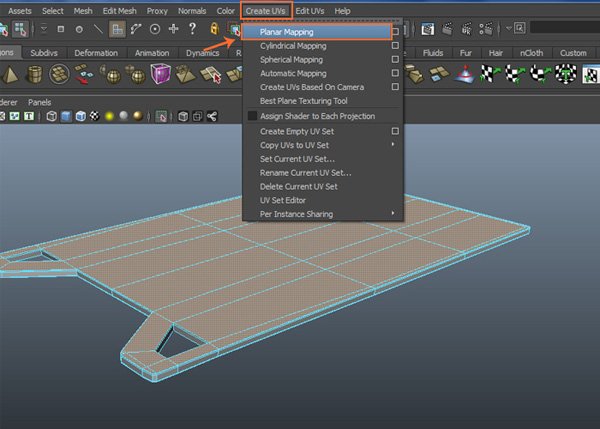The height and width of the screenshot is (429, 600).
Task: Switch to the Subdivs shelf tab
Action: point(44,53)
